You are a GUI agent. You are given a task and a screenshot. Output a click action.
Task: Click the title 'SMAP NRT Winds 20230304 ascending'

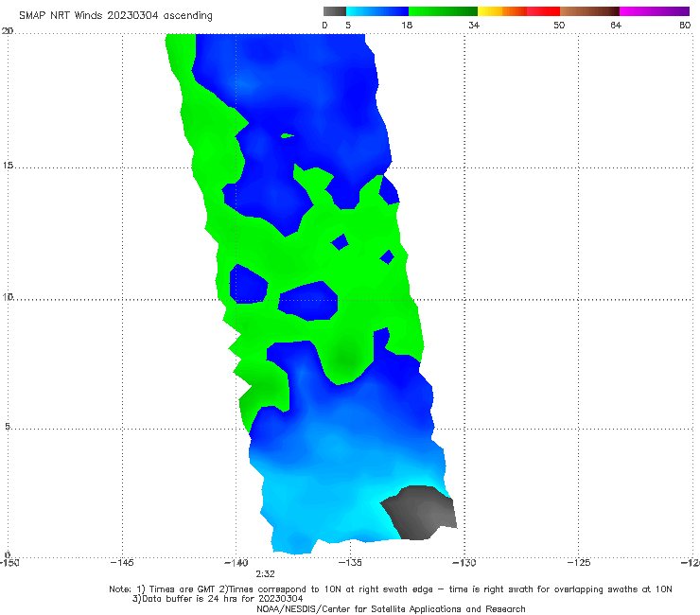pos(115,15)
